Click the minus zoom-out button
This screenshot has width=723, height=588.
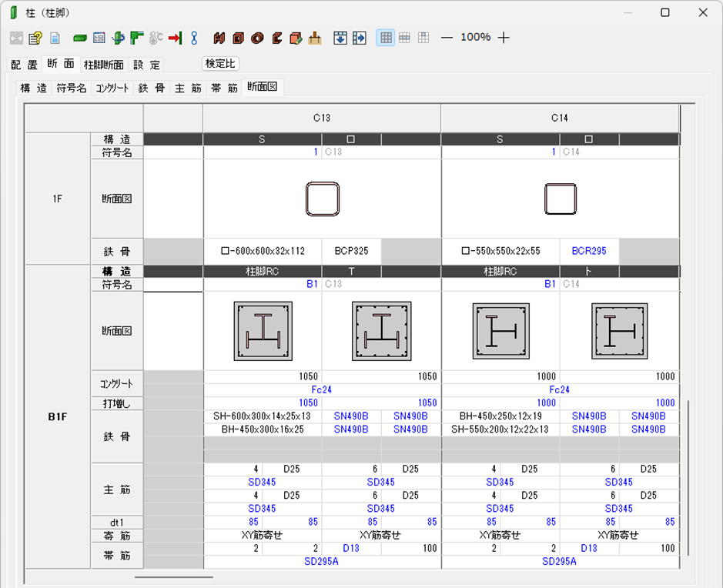(447, 38)
